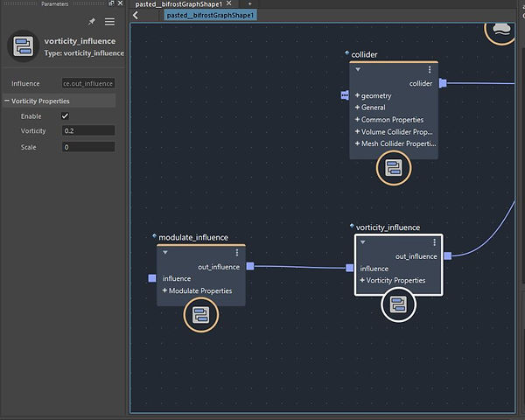Add a new graph tab with plus

(x=249, y=3)
